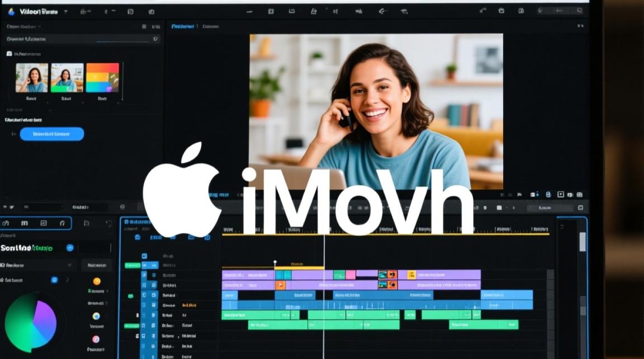Select the orange clip in the second purple track

(280, 285)
